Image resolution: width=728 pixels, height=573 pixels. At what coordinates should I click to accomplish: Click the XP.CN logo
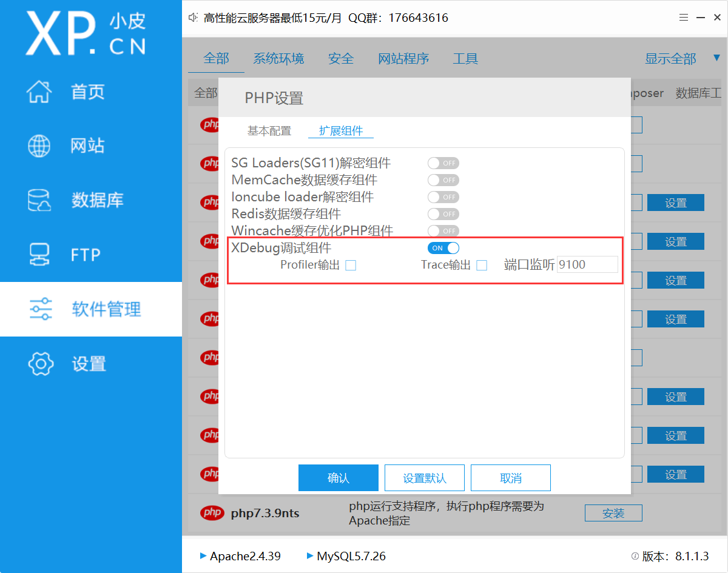85,33
